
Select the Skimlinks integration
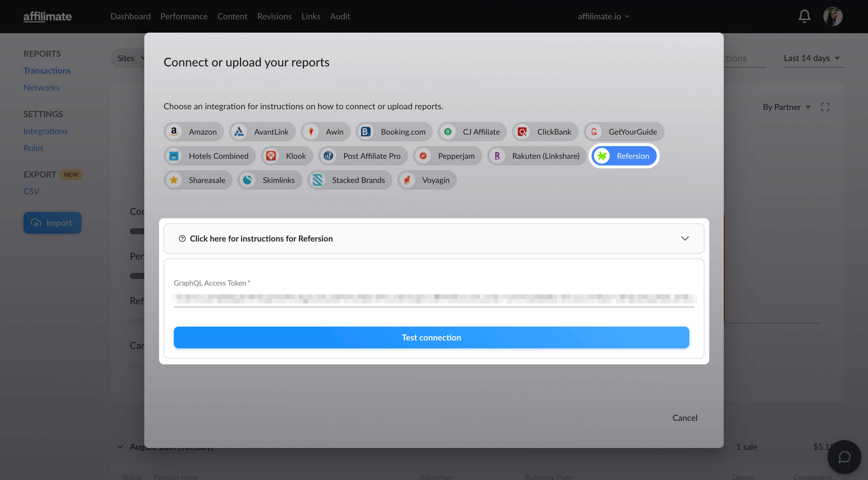tap(270, 180)
